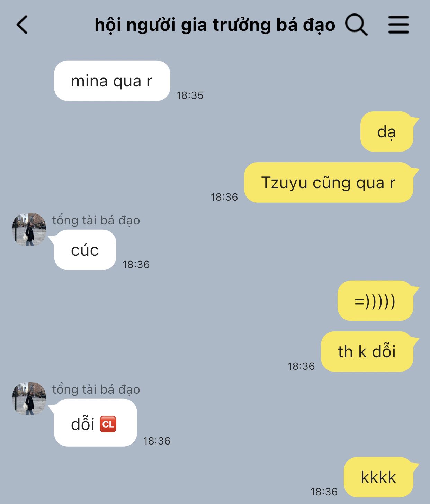Select the white 'dỗi' message bubble

[x=95, y=423]
